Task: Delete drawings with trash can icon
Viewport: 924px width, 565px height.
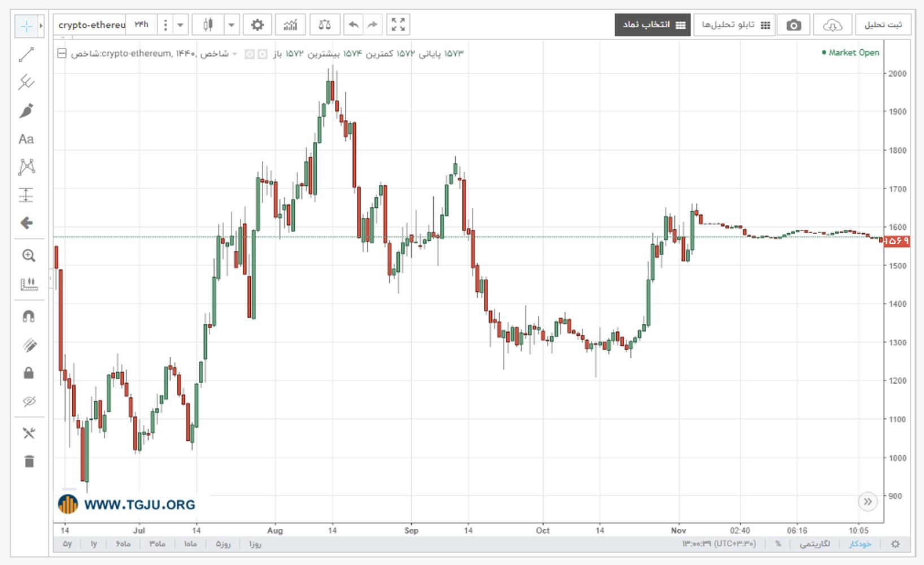Action: pyautogui.click(x=29, y=462)
